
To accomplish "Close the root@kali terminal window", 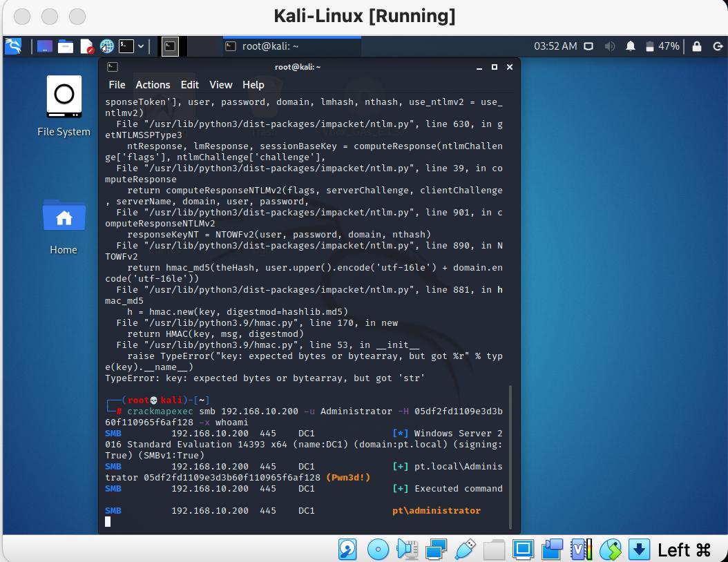I will pos(509,67).
